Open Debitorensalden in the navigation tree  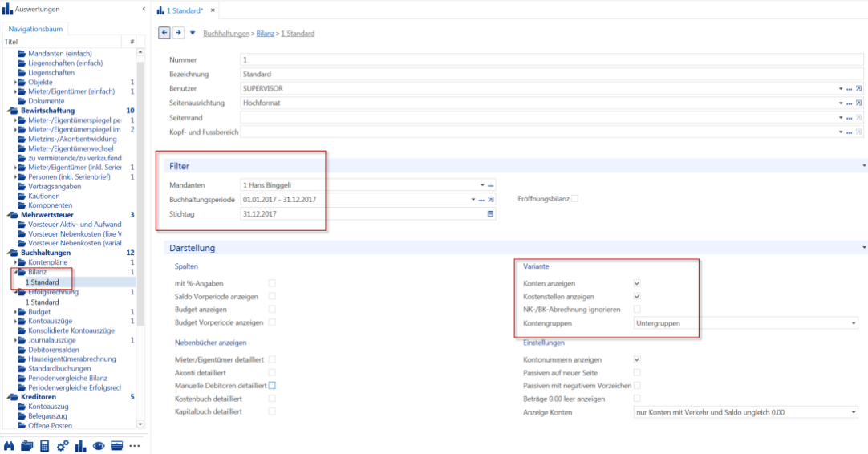[54, 350]
